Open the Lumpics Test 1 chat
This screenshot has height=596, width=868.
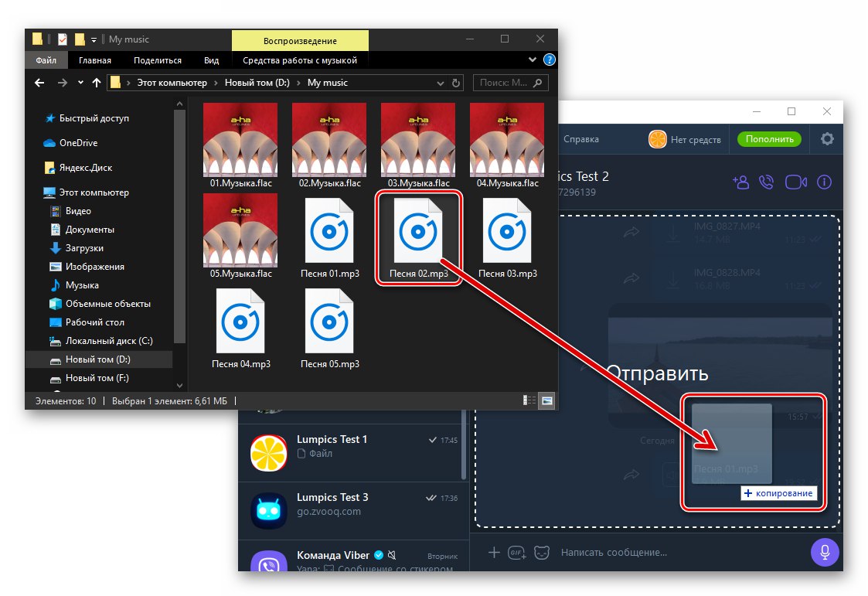coord(353,453)
